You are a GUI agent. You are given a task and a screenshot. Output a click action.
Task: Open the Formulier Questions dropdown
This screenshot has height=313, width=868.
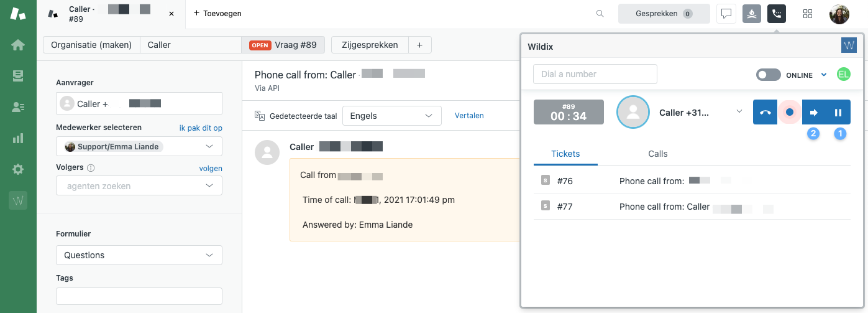point(139,255)
